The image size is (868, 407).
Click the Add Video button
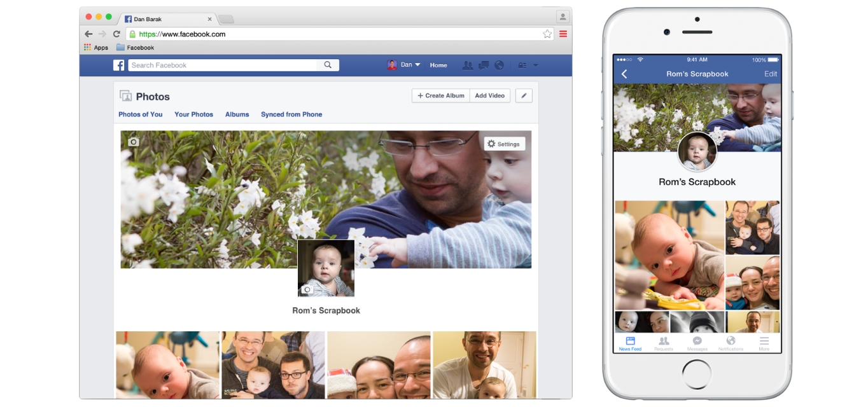(x=489, y=95)
